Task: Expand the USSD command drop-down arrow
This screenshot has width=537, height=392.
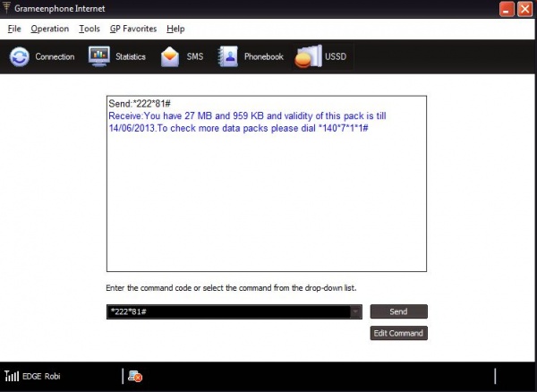Action: coord(355,311)
